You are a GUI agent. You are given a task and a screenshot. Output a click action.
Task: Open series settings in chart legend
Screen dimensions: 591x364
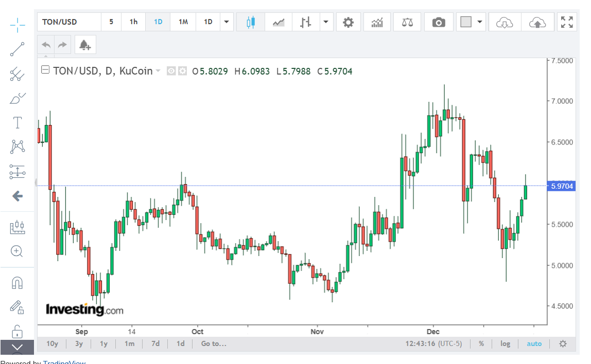182,71
